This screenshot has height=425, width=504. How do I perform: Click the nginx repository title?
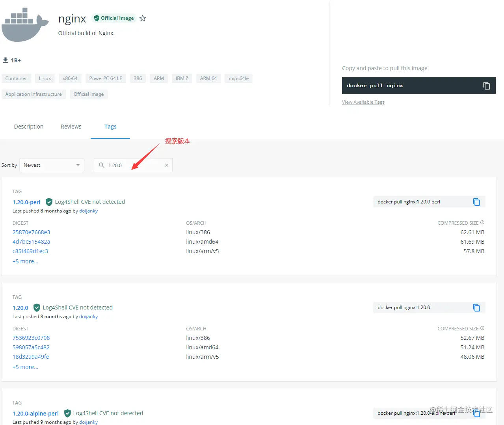(72, 19)
